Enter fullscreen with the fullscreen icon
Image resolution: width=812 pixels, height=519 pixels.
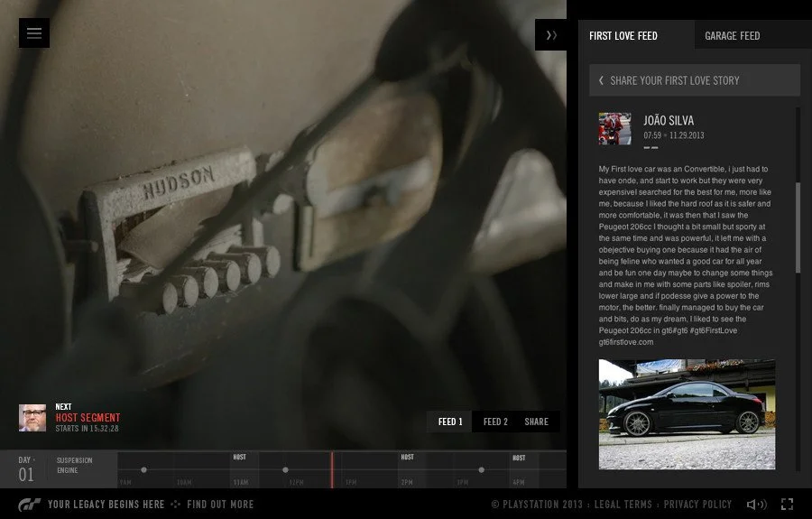[x=787, y=505]
